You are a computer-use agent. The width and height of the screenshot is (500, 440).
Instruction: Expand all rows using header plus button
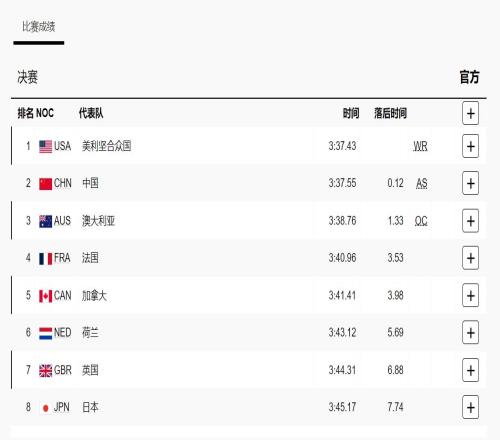(470, 113)
